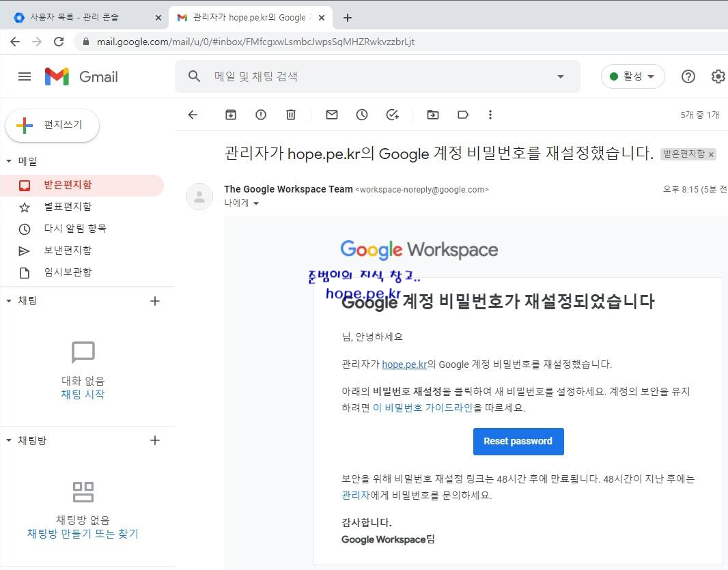728x570 pixels.
Task: Open the settings gear icon
Action: 718,76
